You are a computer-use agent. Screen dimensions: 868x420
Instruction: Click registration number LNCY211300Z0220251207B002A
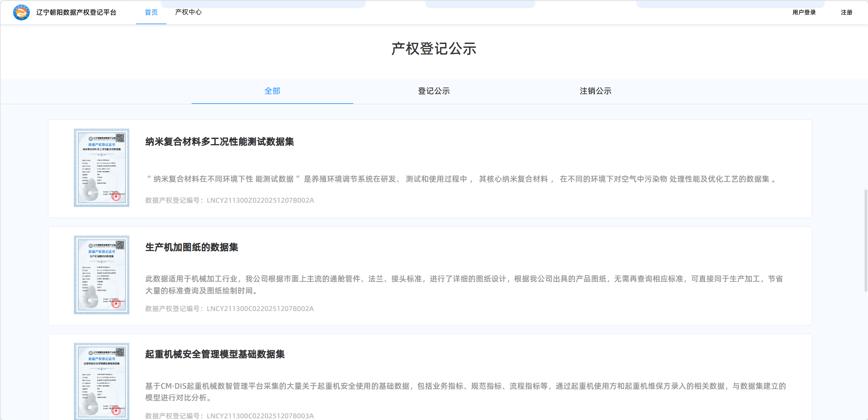[260, 200]
